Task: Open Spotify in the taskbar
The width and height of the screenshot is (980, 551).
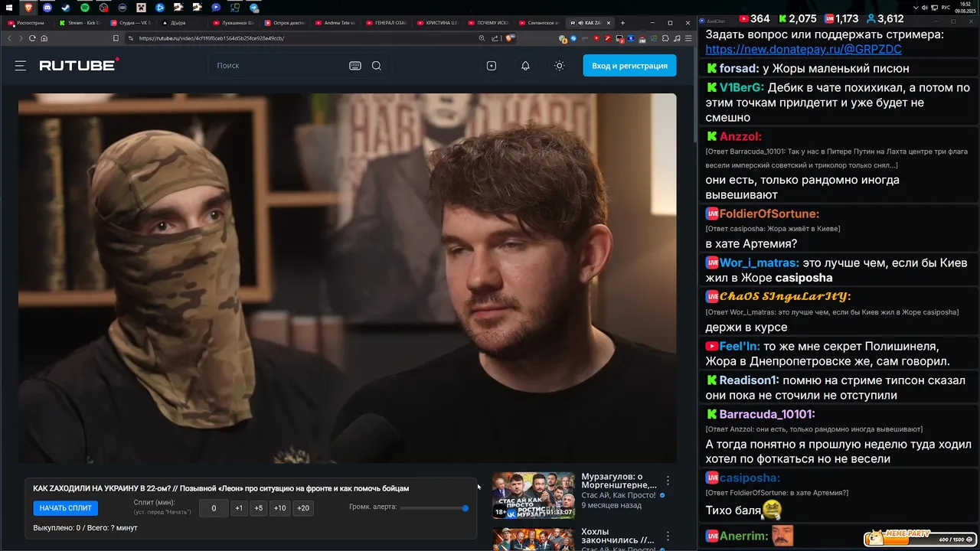Action: tap(85, 7)
